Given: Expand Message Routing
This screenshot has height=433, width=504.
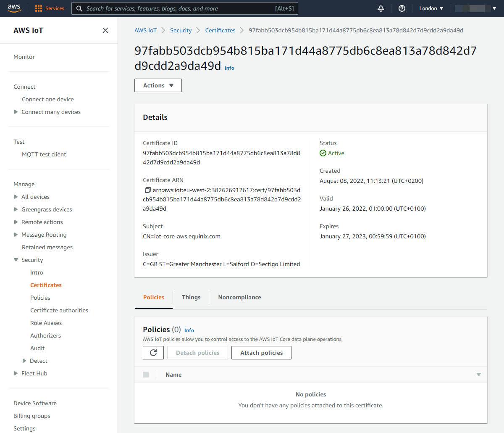Looking at the screenshot, I should click(x=16, y=235).
